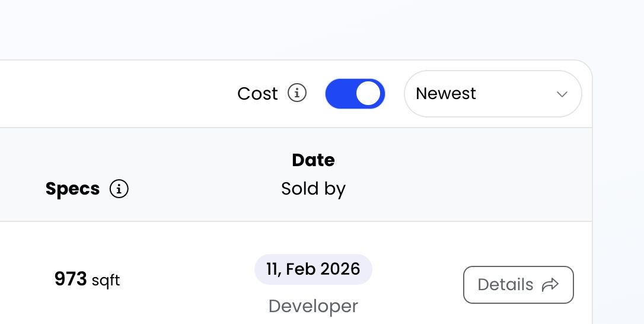Viewport: 644px width, 324px height.
Task: Open the Newest sort dropdown
Action: pyautogui.click(x=492, y=94)
